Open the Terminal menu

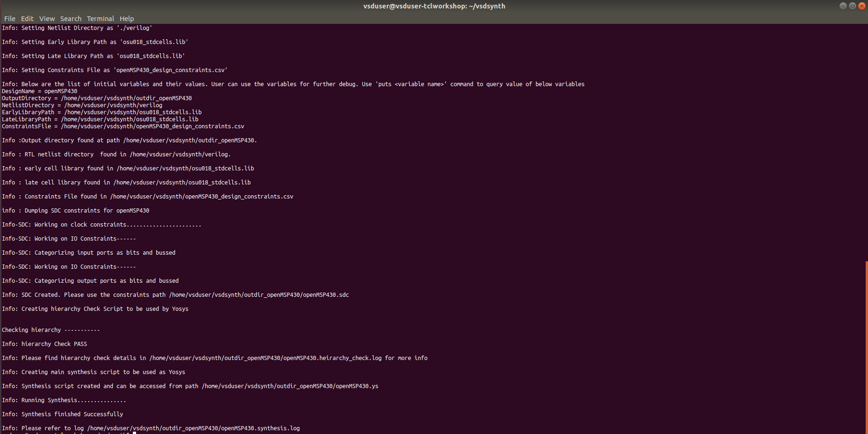tap(100, 18)
